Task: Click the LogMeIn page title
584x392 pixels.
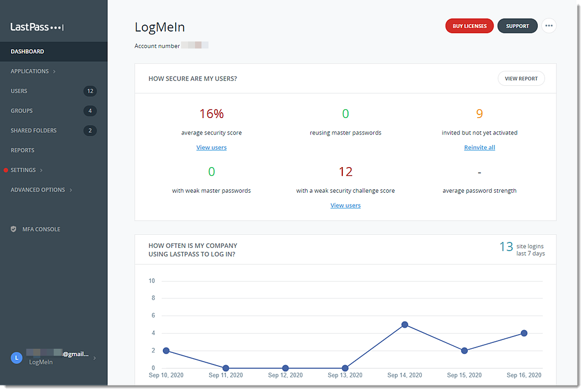Action: pos(159,27)
